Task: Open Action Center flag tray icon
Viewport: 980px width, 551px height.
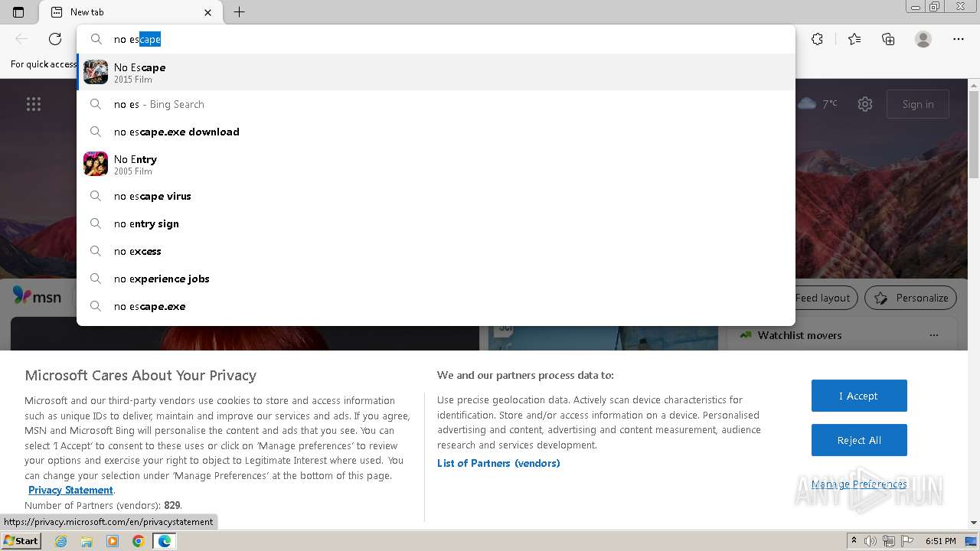Action: tap(906, 541)
